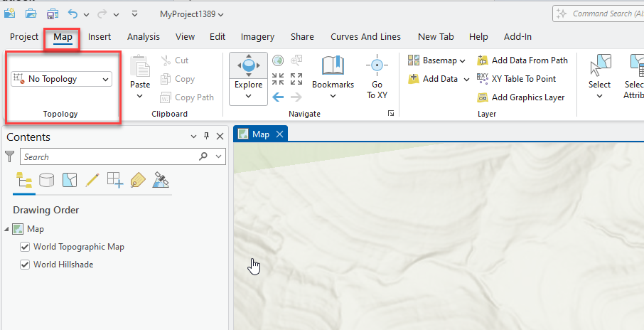The image size is (644, 330).
Task: Open the Contents search options dropdown
Action: (218, 156)
